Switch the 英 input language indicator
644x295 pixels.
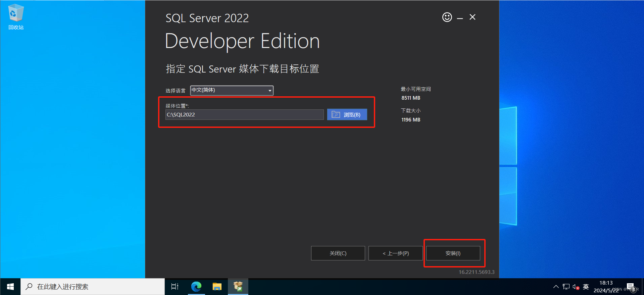[586, 287]
